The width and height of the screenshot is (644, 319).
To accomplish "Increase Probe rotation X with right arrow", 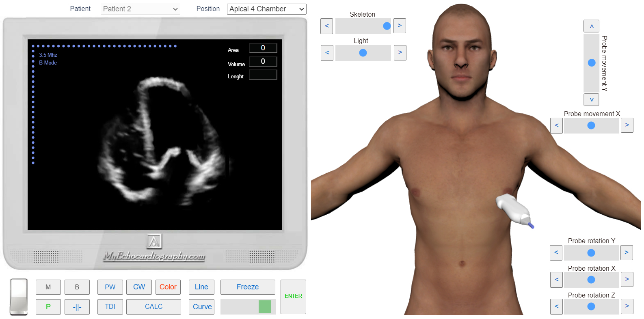I will pos(627,279).
